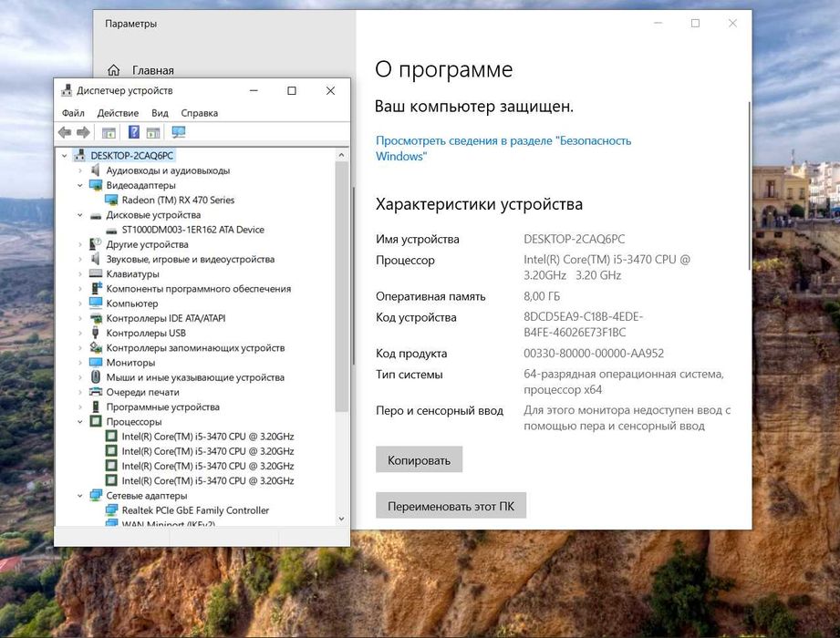The image size is (840, 638).
Task: Select Radeon (TM) RX 470 Series entry
Action: [x=178, y=200]
